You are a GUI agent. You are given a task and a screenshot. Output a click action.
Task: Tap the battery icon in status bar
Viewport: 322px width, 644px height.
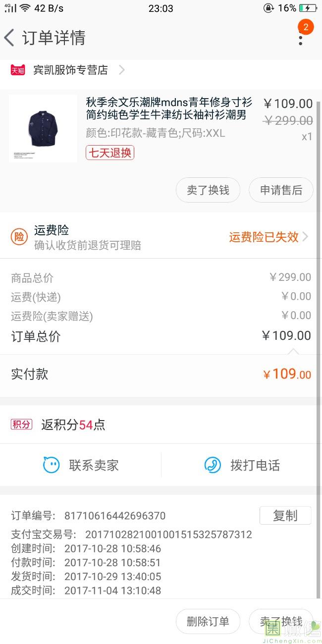308,8
